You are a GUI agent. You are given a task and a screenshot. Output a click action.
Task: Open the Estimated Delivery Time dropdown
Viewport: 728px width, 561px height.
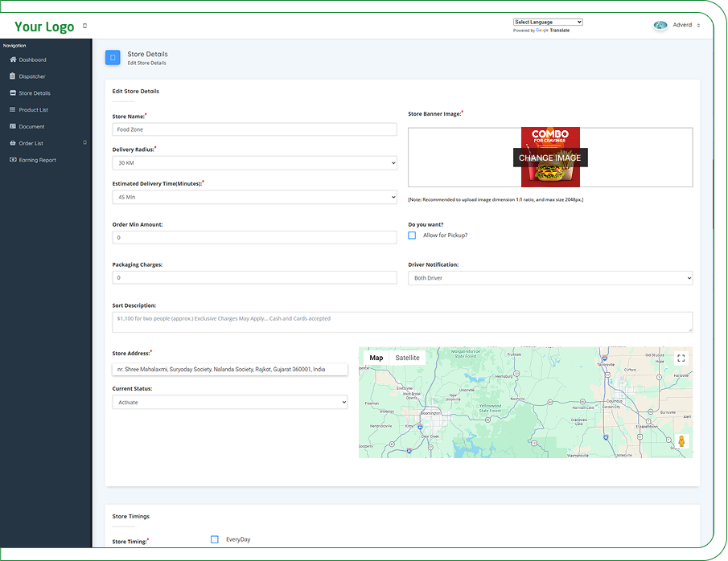pyautogui.click(x=254, y=197)
